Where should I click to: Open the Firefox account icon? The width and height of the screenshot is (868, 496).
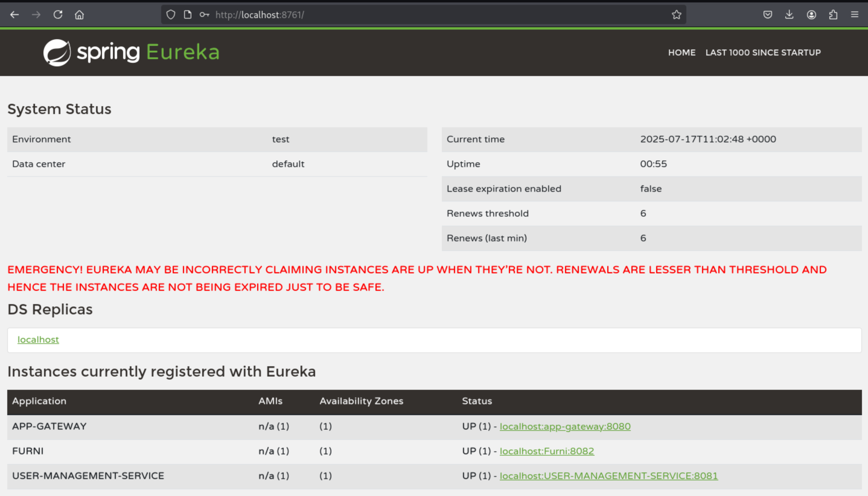(x=812, y=15)
